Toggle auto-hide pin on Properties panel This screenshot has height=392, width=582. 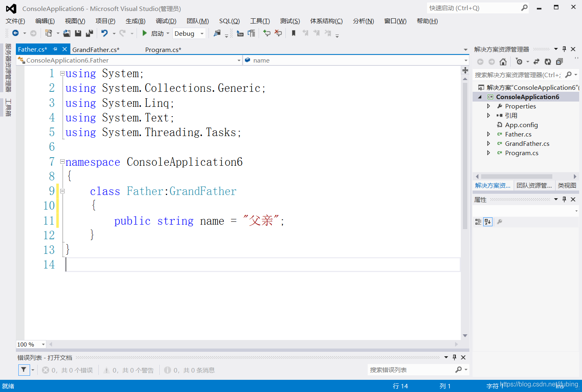click(x=564, y=199)
